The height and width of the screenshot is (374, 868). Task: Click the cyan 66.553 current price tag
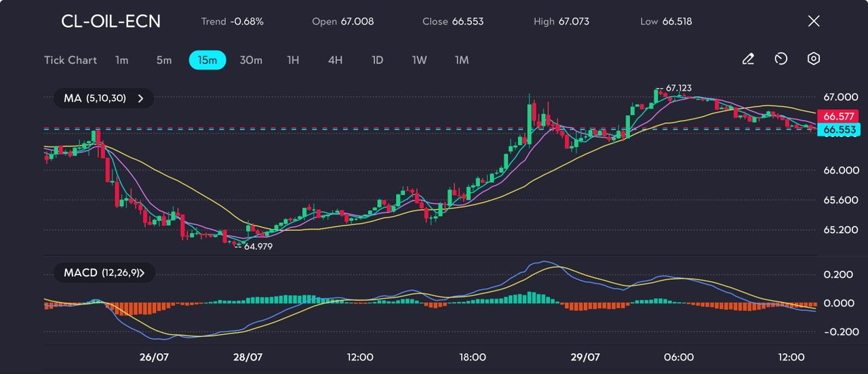point(839,129)
